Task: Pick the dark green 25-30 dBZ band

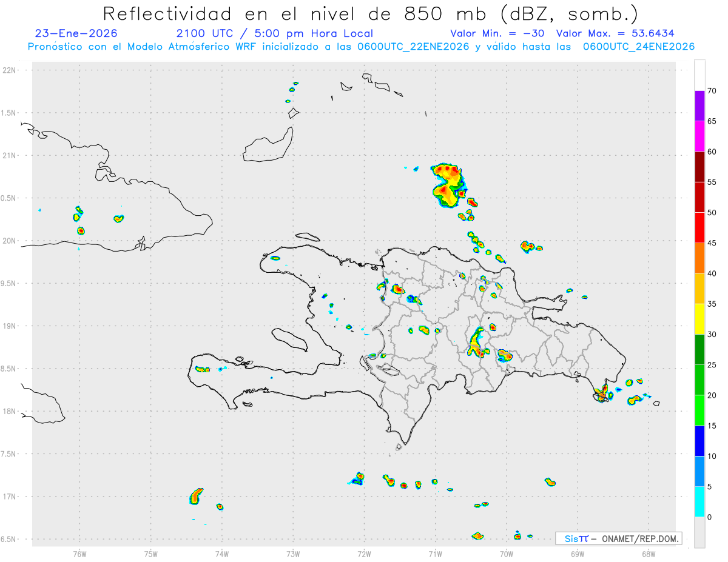Action: (699, 350)
